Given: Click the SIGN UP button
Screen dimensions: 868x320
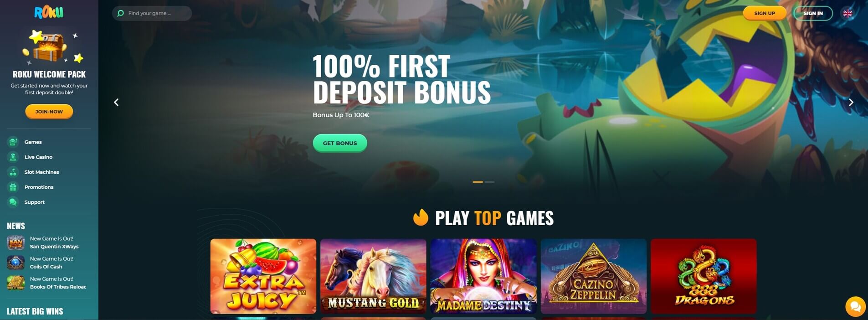Looking at the screenshot, I should [x=765, y=13].
